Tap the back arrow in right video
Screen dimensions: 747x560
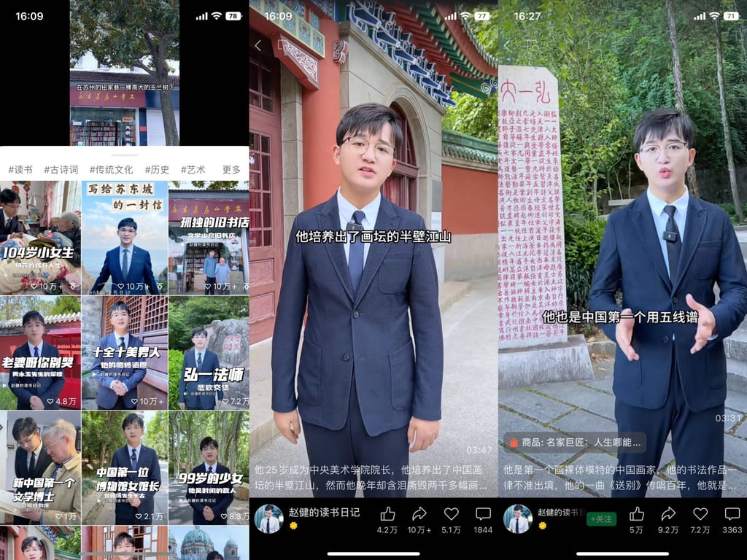[x=507, y=46]
